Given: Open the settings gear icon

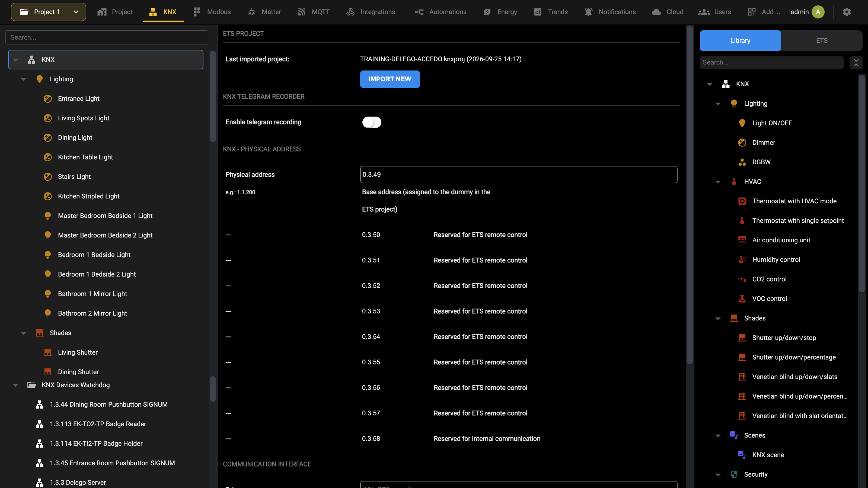Looking at the screenshot, I should pos(847,12).
